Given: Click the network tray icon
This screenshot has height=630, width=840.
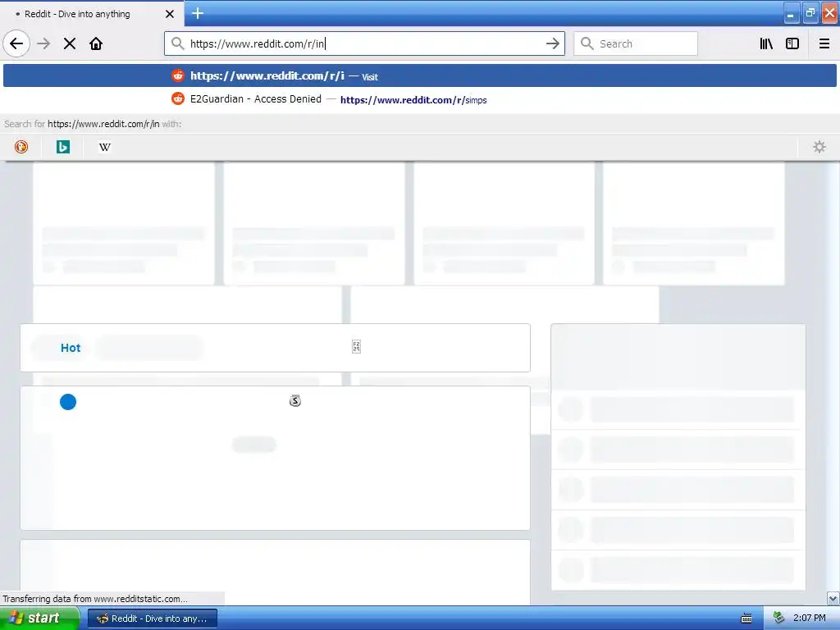Looking at the screenshot, I should click(x=779, y=619).
